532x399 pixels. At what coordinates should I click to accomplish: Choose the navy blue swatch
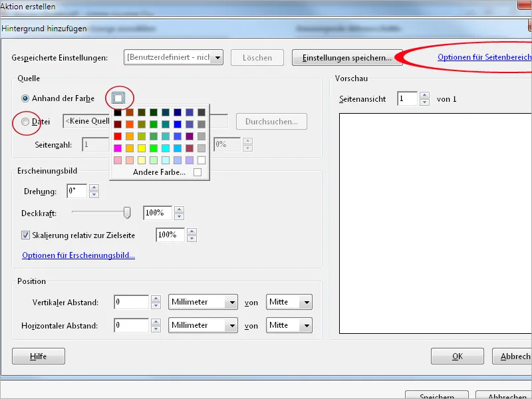(178, 112)
